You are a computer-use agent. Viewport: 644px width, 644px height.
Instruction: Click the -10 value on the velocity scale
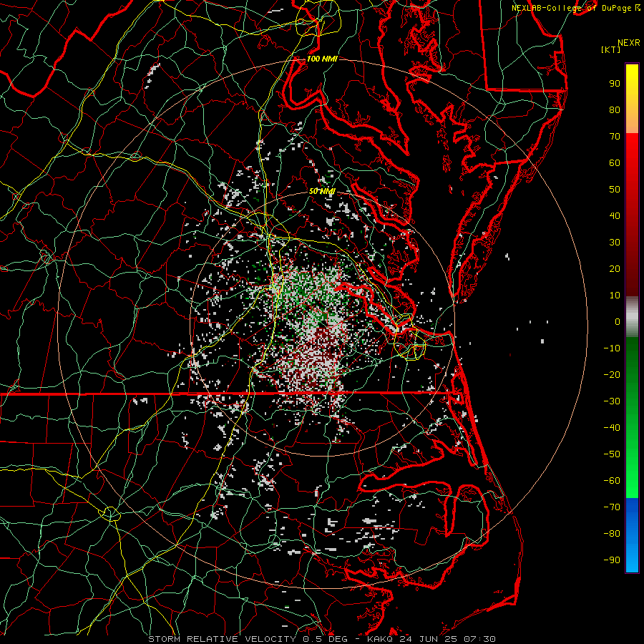612,348
